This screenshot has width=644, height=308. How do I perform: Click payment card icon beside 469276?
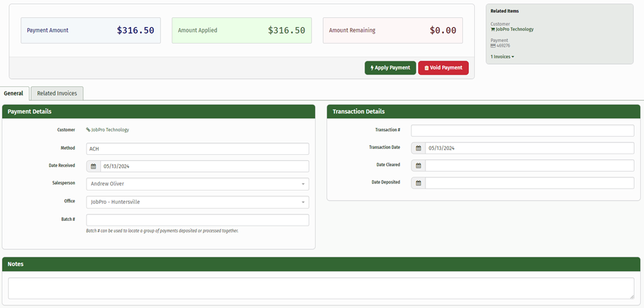point(493,46)
